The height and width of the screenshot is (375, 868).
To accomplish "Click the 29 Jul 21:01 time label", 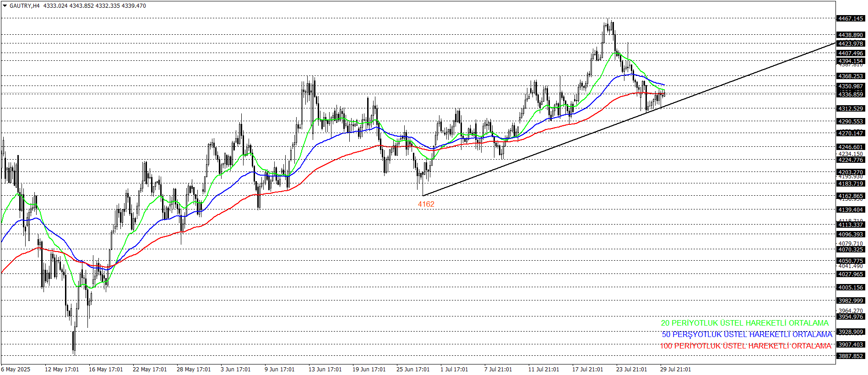I will [x=675, y=370].
